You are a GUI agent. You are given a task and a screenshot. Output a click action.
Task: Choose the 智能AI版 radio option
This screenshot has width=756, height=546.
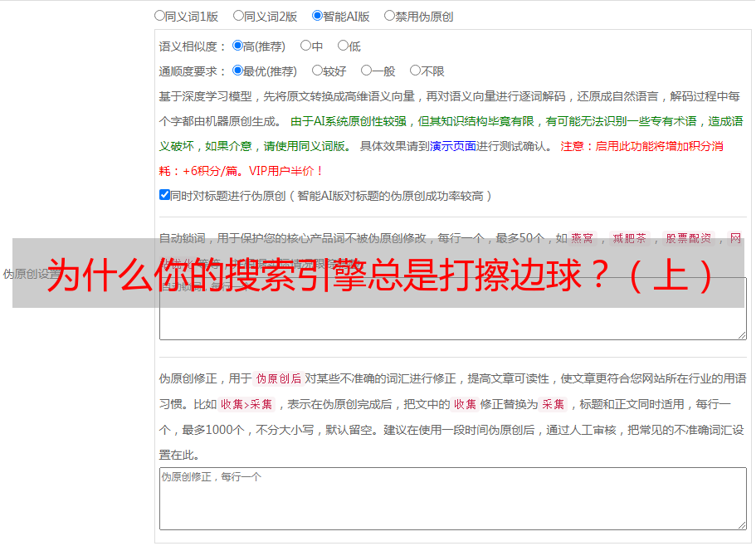pos(317,16)
